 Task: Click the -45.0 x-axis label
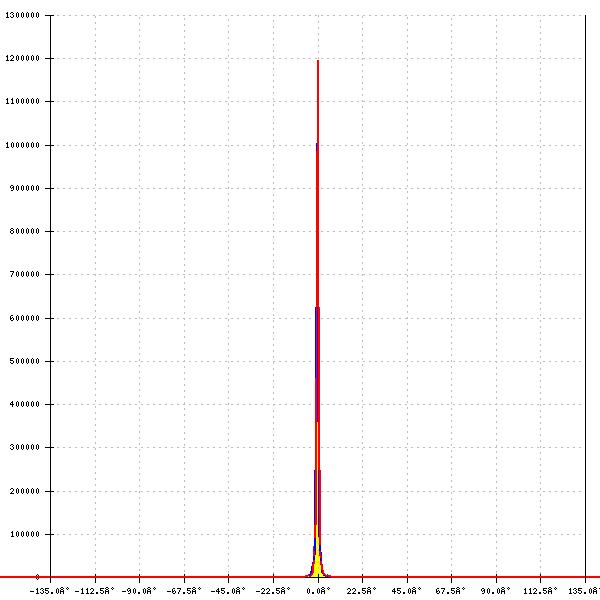(228, 591)
